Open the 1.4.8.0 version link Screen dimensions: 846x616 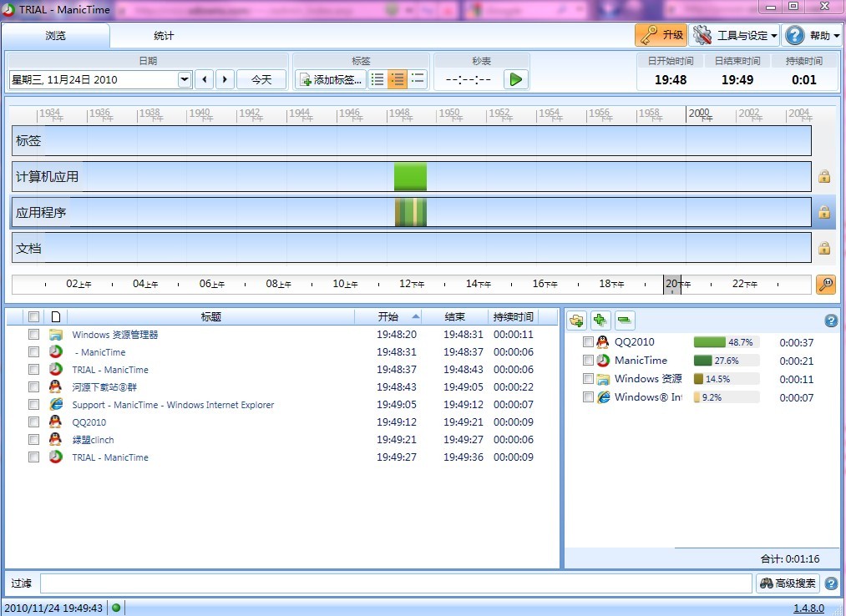click(808, 608)
